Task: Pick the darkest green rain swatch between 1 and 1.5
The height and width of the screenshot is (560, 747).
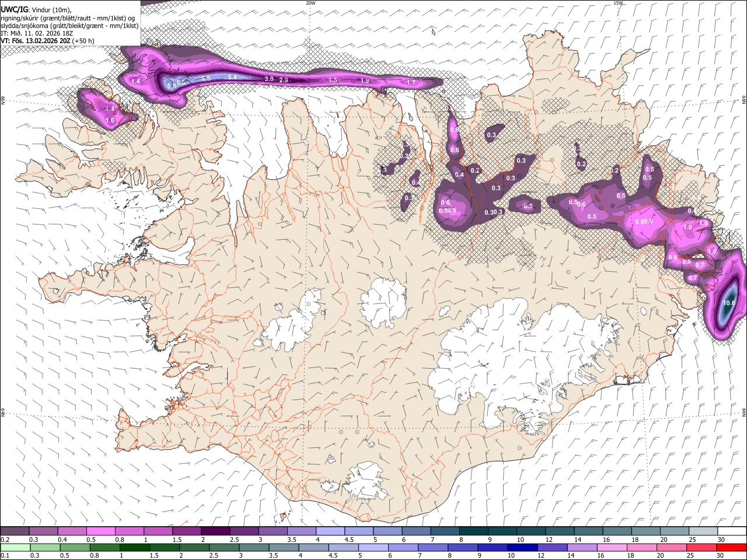Action: click(134, 547)
